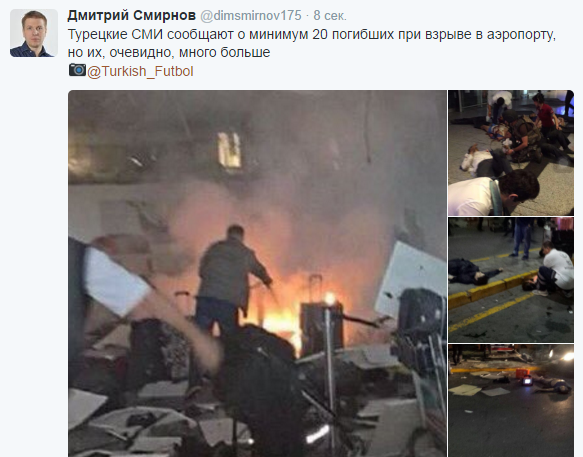Open the bottom right thumbnail of the dark street

[511, 400]
